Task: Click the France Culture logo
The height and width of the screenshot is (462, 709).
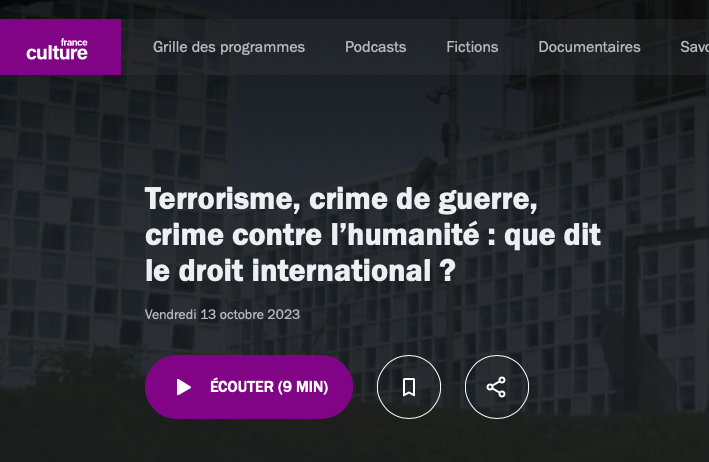Action: tap(60, 47)
